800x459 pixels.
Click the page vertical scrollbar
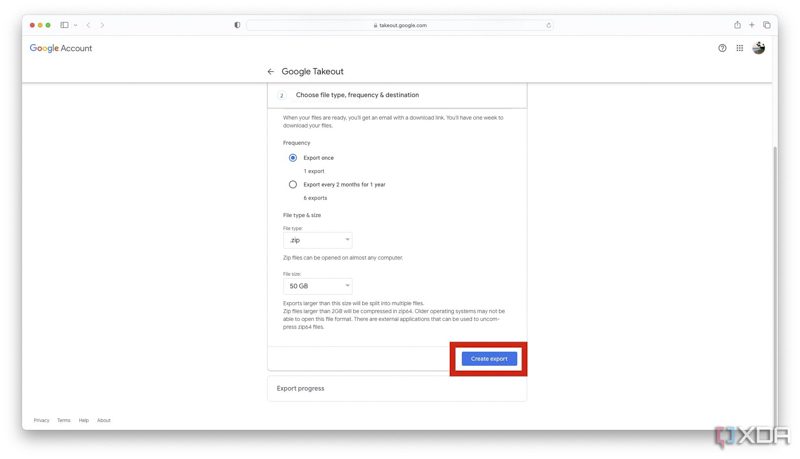774,286
